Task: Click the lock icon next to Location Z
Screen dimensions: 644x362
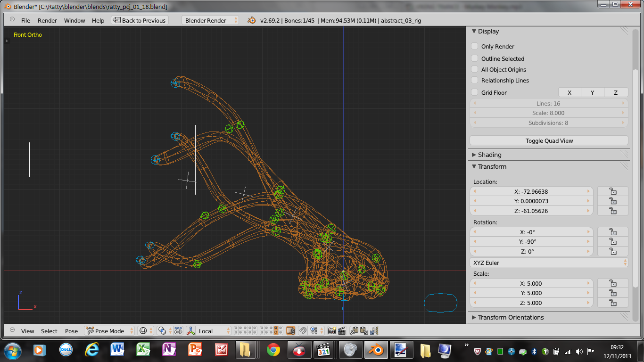Action: pyautogui.click(x=612, y=211)
